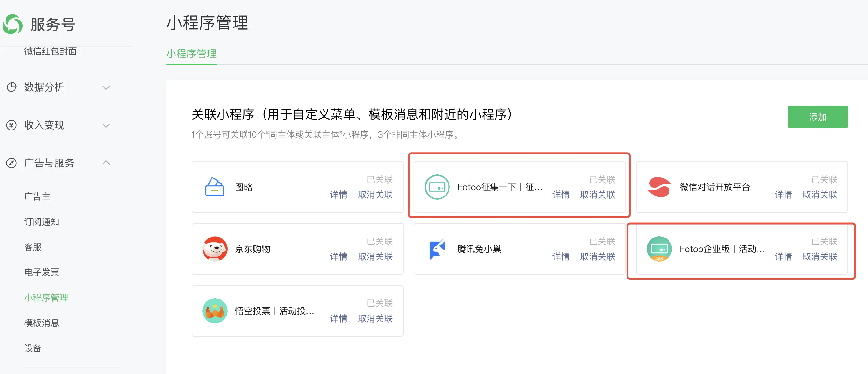Click the 微信对话开放平台 red logo icon
Screen dimensions: 868x374
pyautogui.click(x=659, y=187)
